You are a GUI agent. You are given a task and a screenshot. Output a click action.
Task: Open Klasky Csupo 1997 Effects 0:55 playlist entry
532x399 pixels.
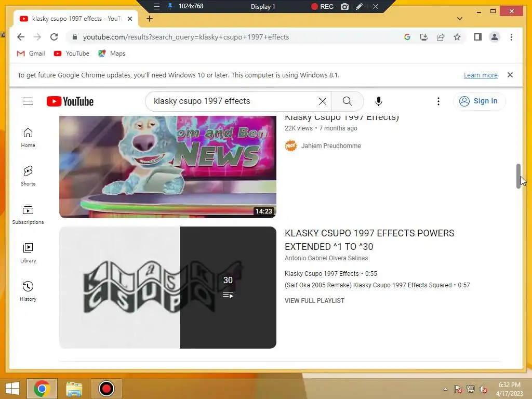(x=331, y=273)
